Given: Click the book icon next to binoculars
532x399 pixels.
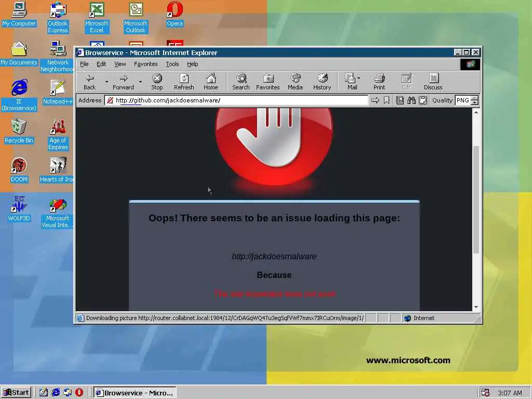Looking at the screenshot, I should coord(400,100).
